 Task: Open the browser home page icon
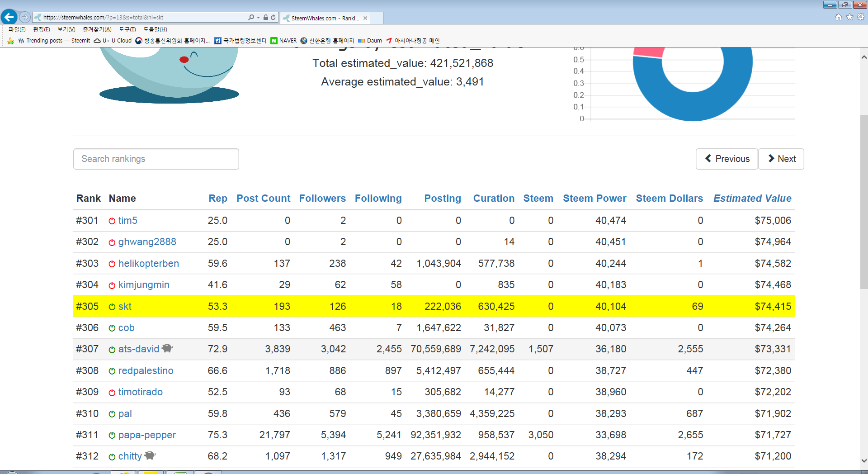click(x=839, y=17)
